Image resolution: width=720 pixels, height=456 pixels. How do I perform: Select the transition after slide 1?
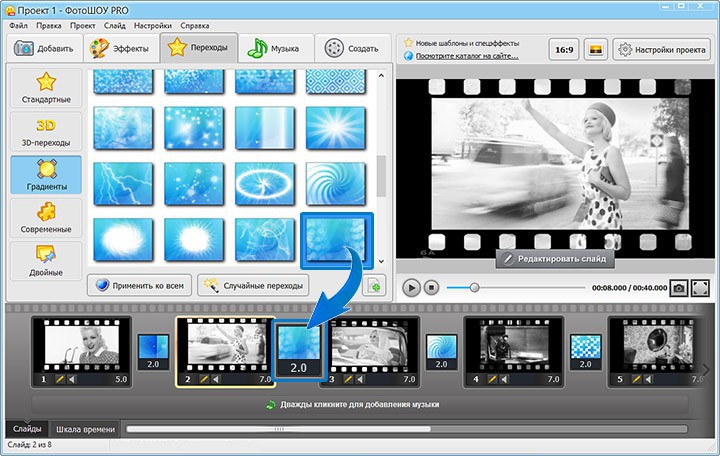coord(153,352)
